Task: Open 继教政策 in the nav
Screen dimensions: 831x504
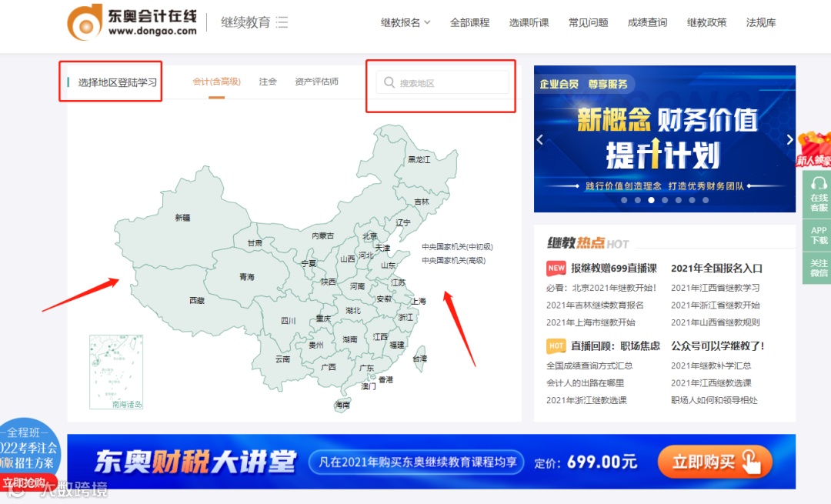Action: point(706,23)
